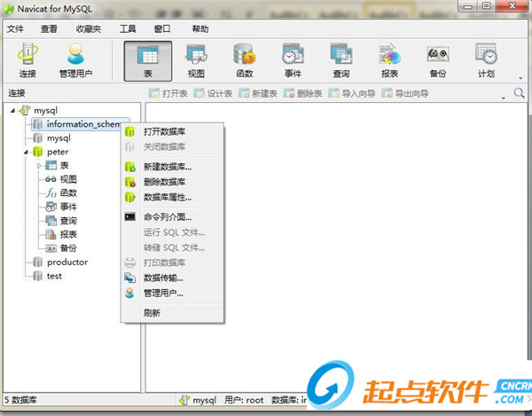Screen dimensions: 532x416
Task: Open the 查看 menu
Action: tap(49, 29)
